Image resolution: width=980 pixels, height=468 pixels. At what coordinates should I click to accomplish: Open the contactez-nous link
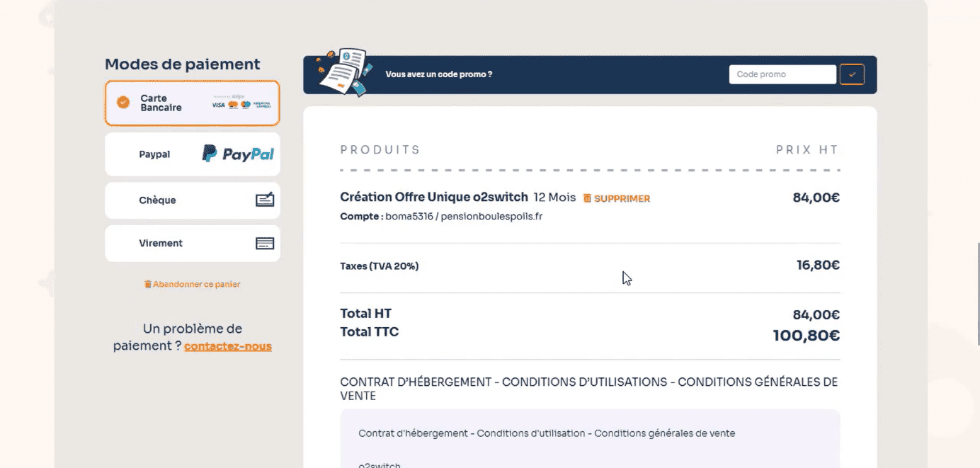[x=228, y=346]
